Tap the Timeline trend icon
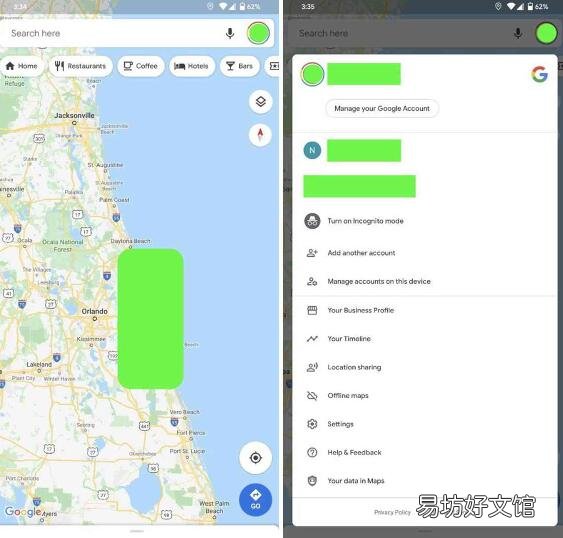The width and height of the screenshot is (563, 538). click(312, 339)
